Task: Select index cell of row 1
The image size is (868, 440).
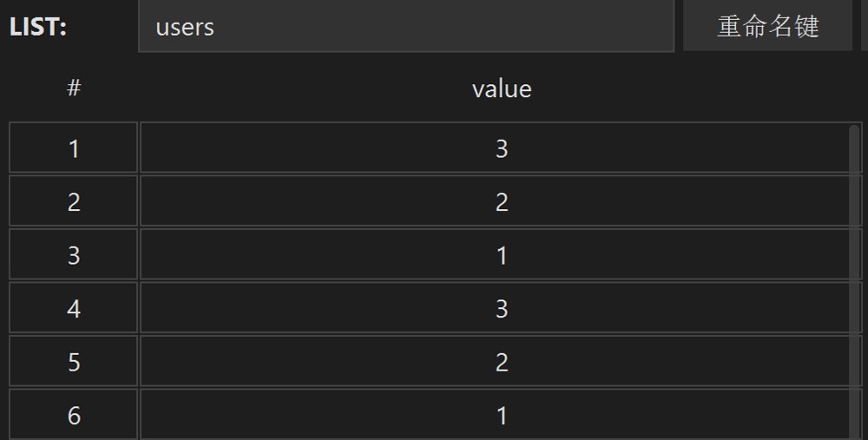Action: click(74, 148)
